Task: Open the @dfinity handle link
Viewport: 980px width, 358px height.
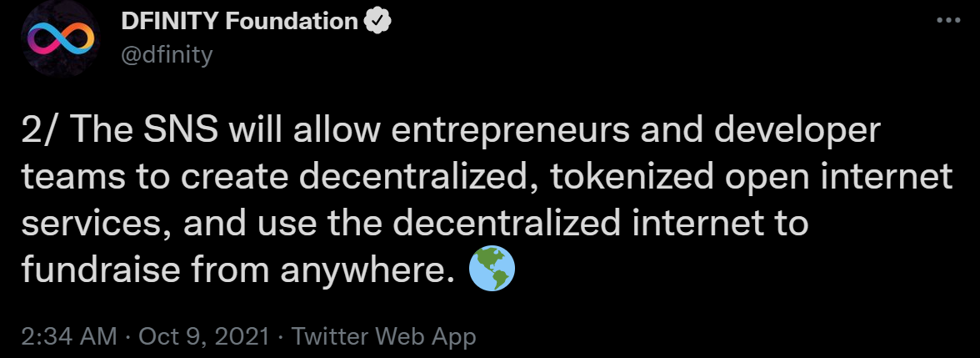Action: [x=167, y=54]
